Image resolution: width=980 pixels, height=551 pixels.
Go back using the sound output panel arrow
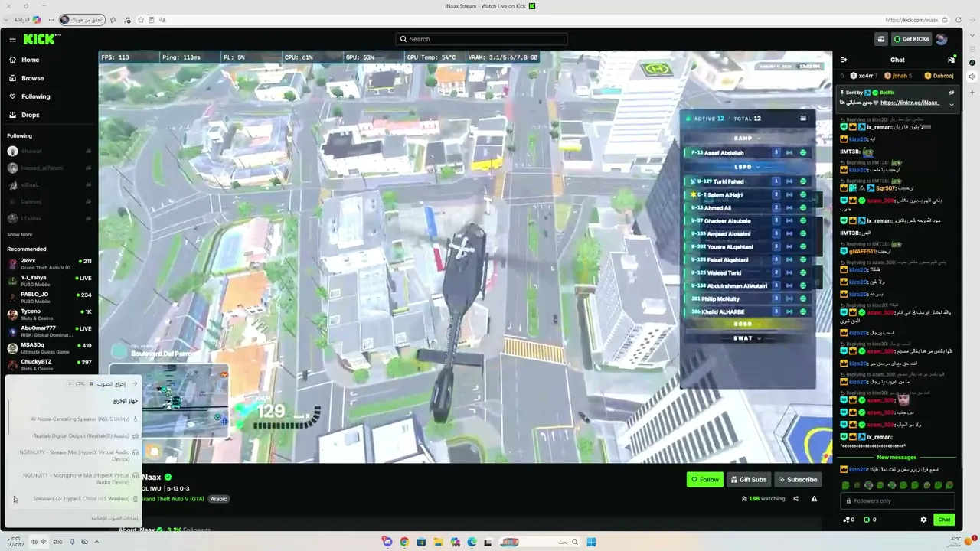pyautogui.click(x=135, y=384)
